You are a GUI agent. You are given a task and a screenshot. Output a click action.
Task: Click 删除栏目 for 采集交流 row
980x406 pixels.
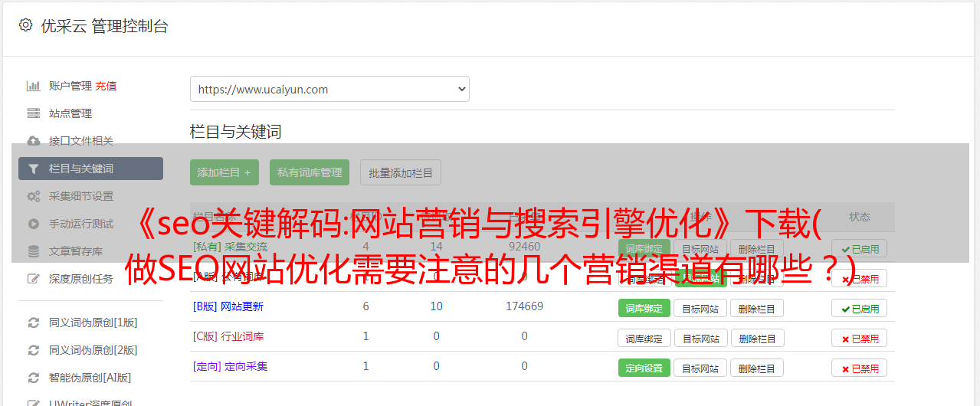coord(757,248)
